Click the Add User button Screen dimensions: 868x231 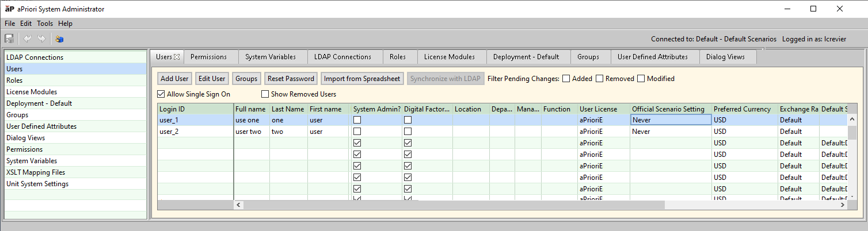(x=174, y=79)
